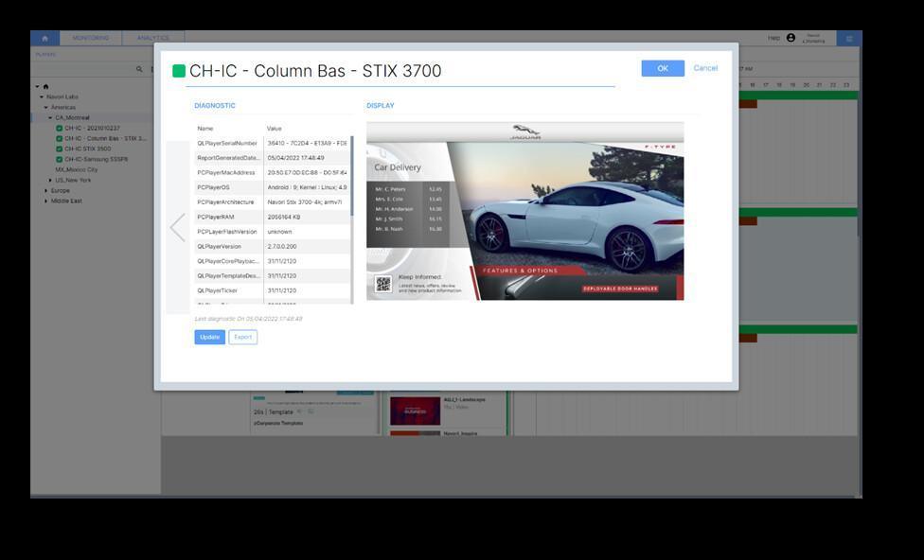Switch to the Monitoring tab
924x560 pixels.
point(91,38)
